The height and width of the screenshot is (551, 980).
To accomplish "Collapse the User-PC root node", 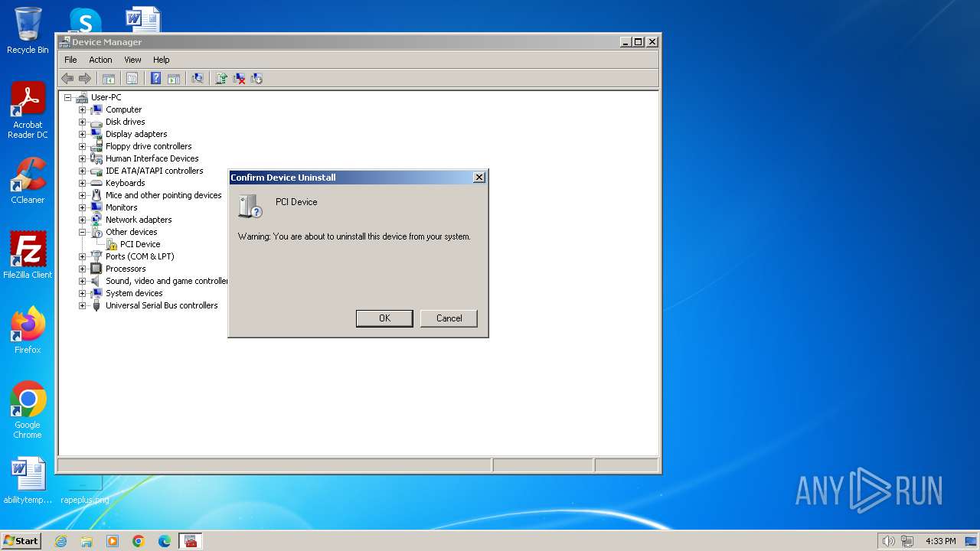I will (x=67, y=97).
